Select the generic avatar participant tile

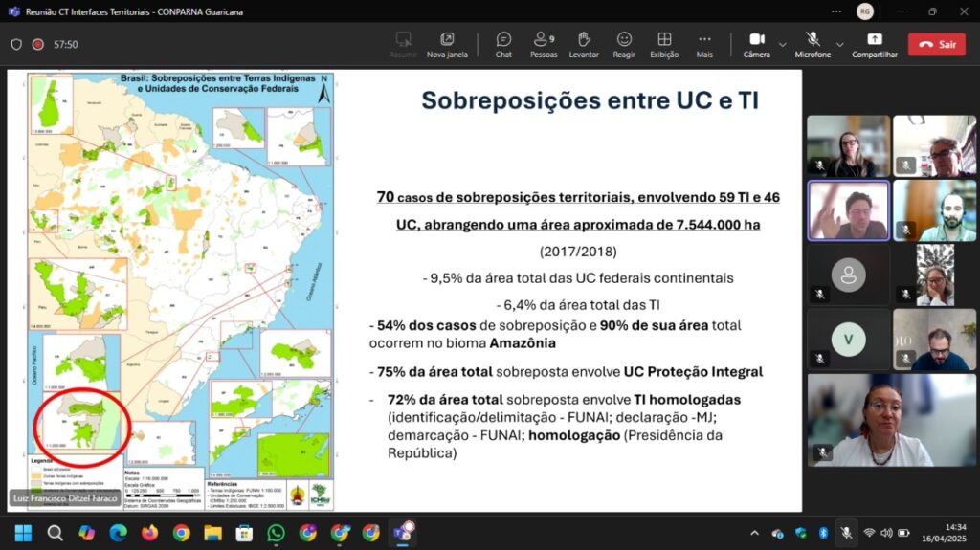848,275
